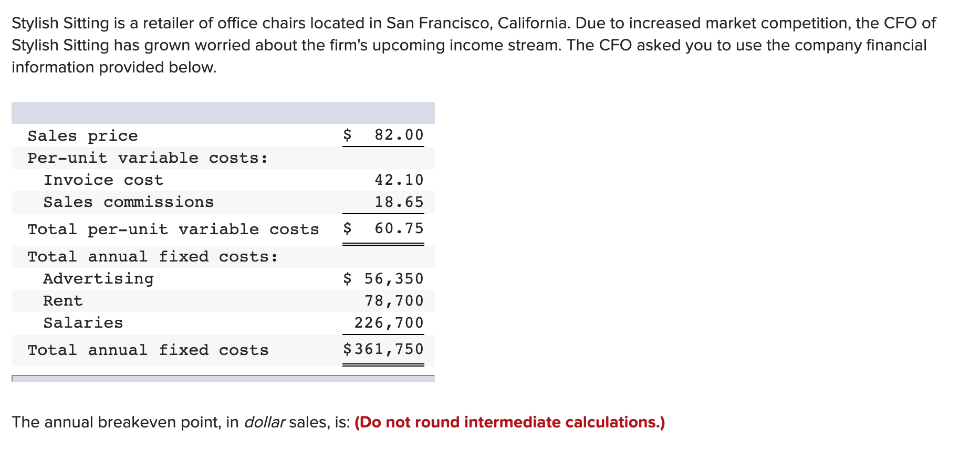980x460 pixels.
Task: Click the $361,750 total fixed costs value
Action: (x=389, y=349)
